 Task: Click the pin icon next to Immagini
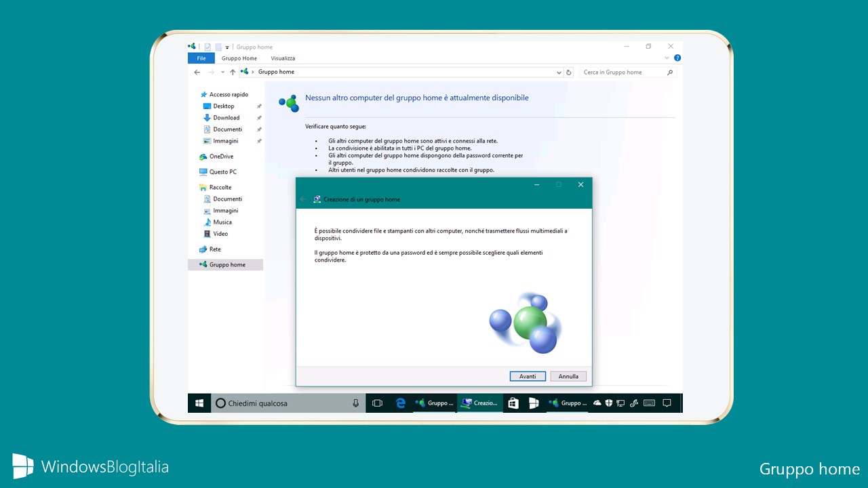click(259, 141)
